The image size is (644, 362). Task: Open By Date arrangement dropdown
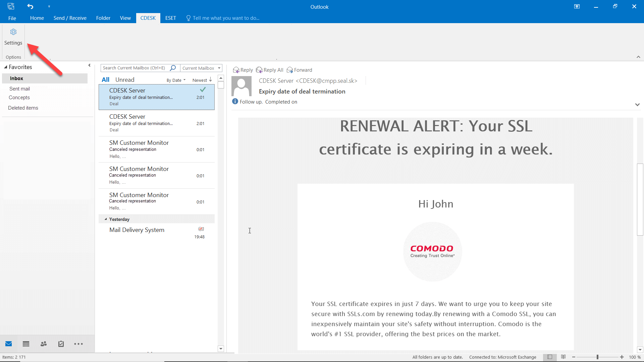(176, 80)
